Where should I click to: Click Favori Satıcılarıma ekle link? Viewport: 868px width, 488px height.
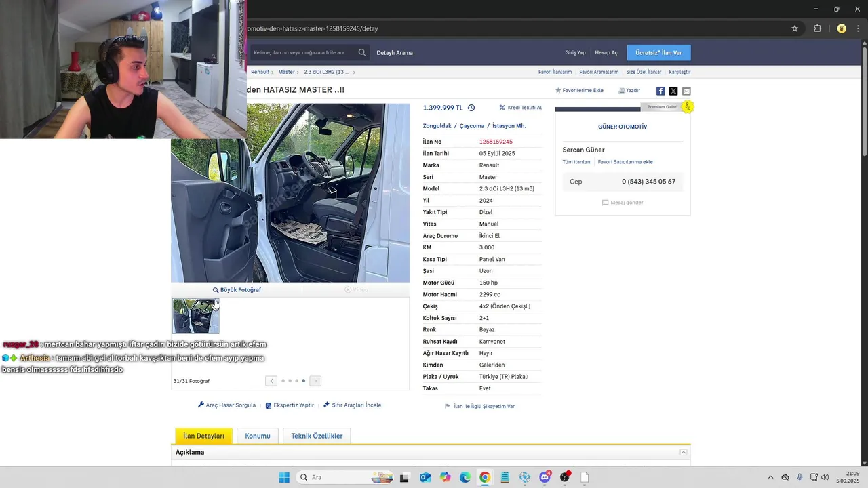coord(625,162)
